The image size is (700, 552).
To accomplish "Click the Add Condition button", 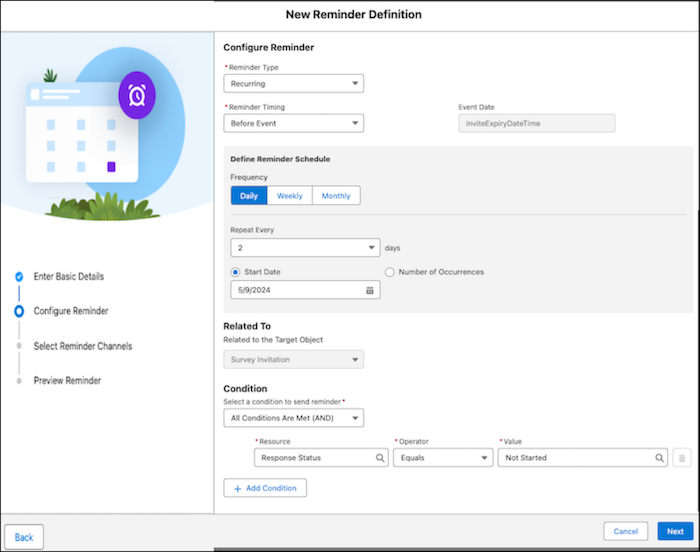I will [265, 488].
